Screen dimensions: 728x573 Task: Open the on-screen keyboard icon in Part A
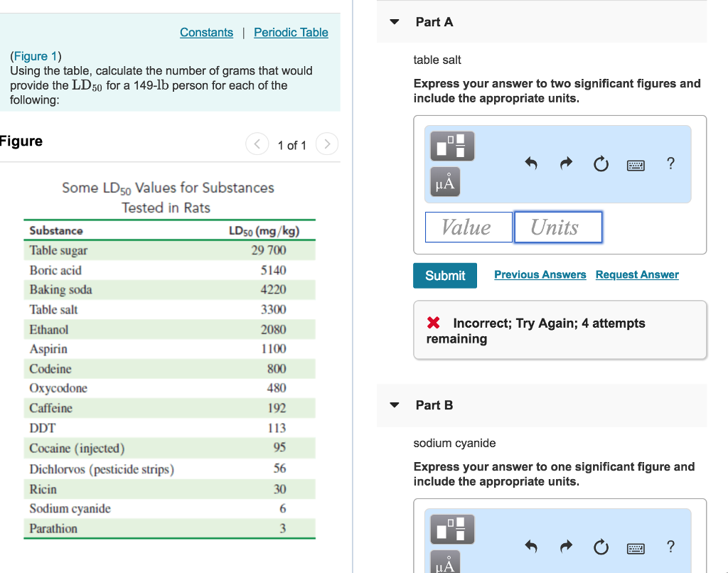pos(635,164)
